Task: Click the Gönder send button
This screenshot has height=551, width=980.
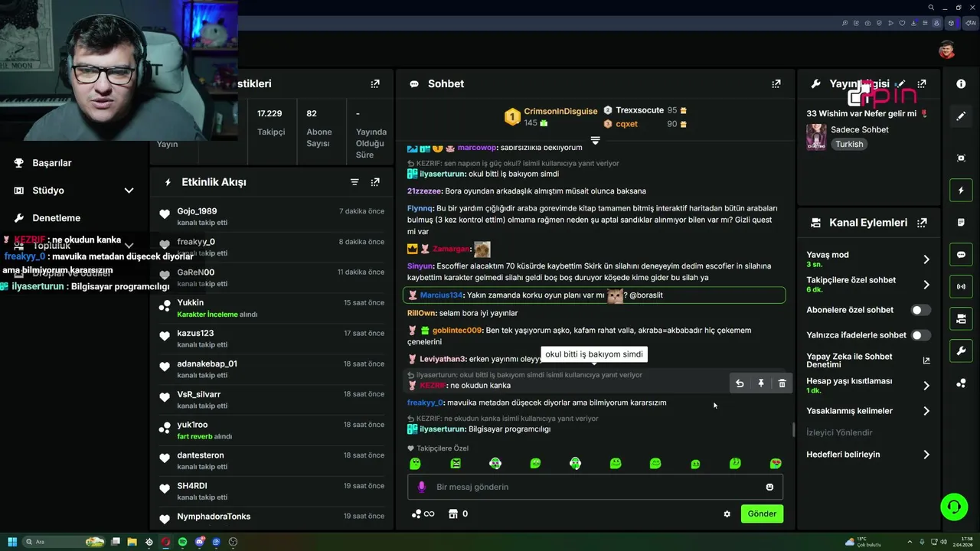Action: [762, 514]
